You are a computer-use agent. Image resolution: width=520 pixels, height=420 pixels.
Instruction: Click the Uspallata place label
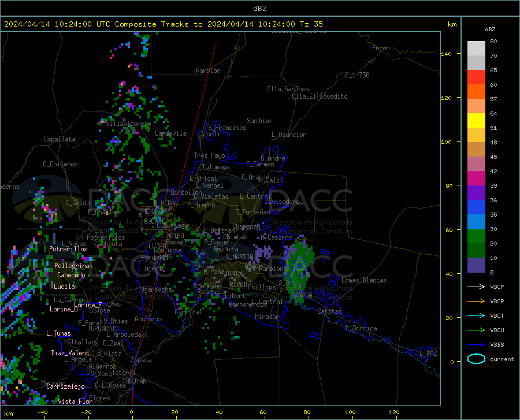point(60,139)
